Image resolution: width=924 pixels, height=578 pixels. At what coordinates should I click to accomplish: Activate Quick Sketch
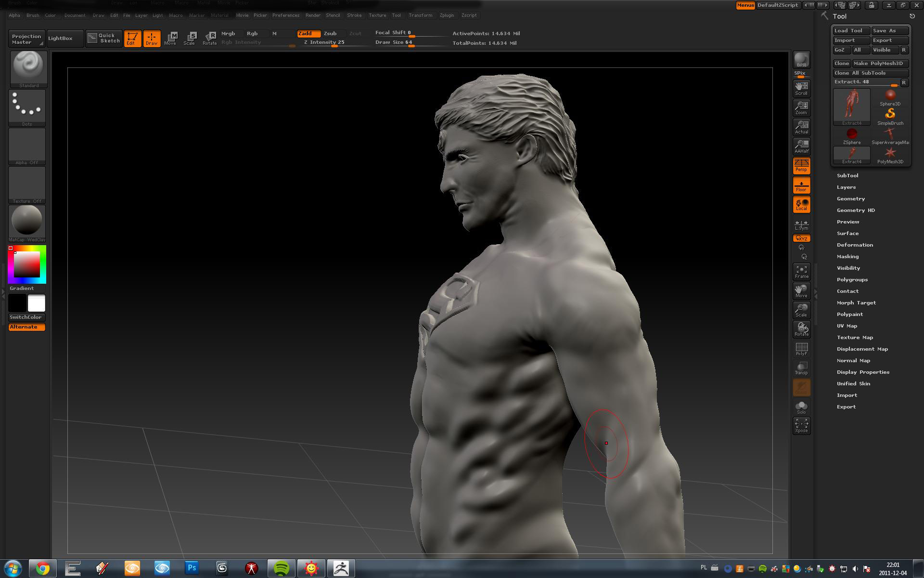pos(104,39)
